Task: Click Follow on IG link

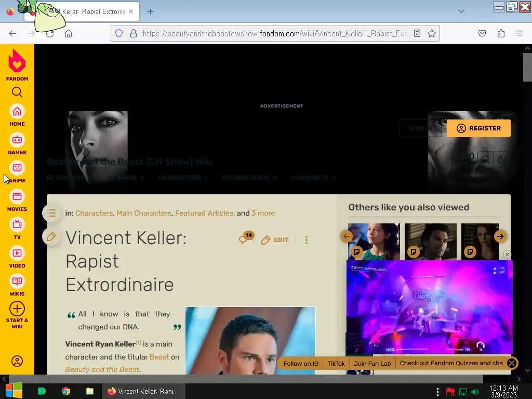Action: tap(301, 363)
